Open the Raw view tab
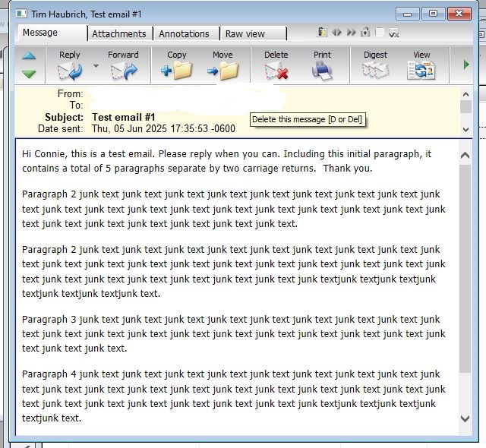 coord(245,33)
